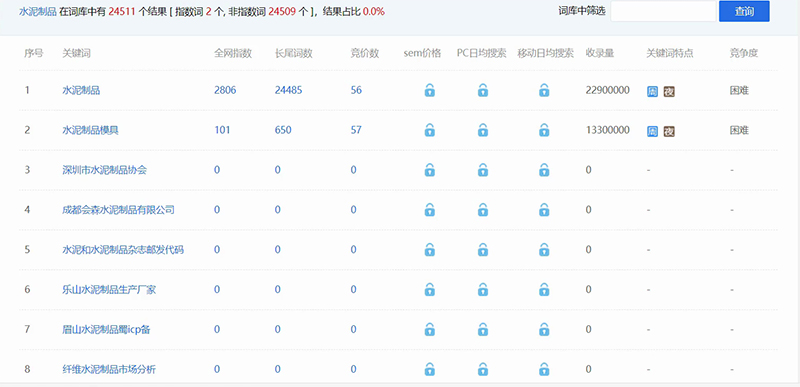Click the sem价格 lock icon for 水泥制品模具
The image size is (800, 387).
coord(430,130)
